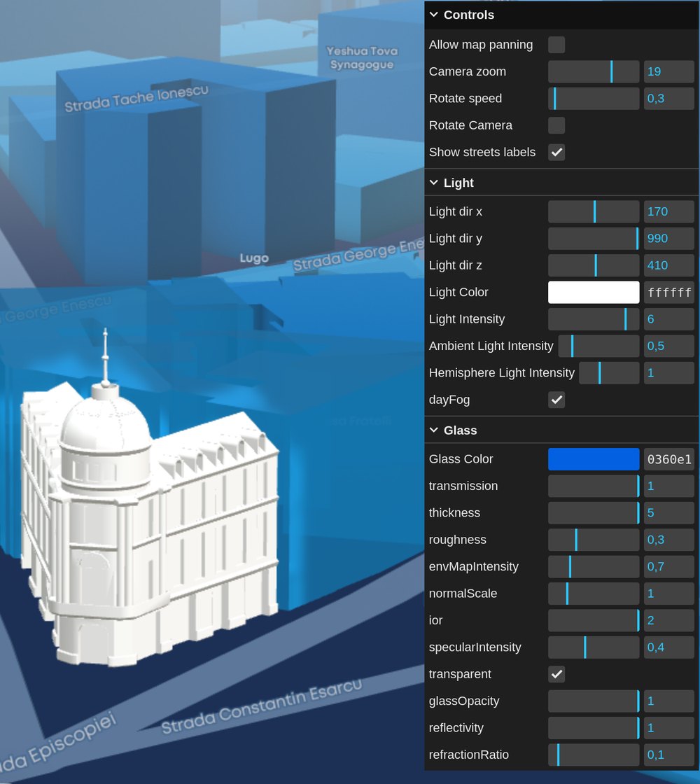Focus the glassOpacity value field
Image resolution: width=700 pixels, height=784 pixels.
click(x=669, y=701)
